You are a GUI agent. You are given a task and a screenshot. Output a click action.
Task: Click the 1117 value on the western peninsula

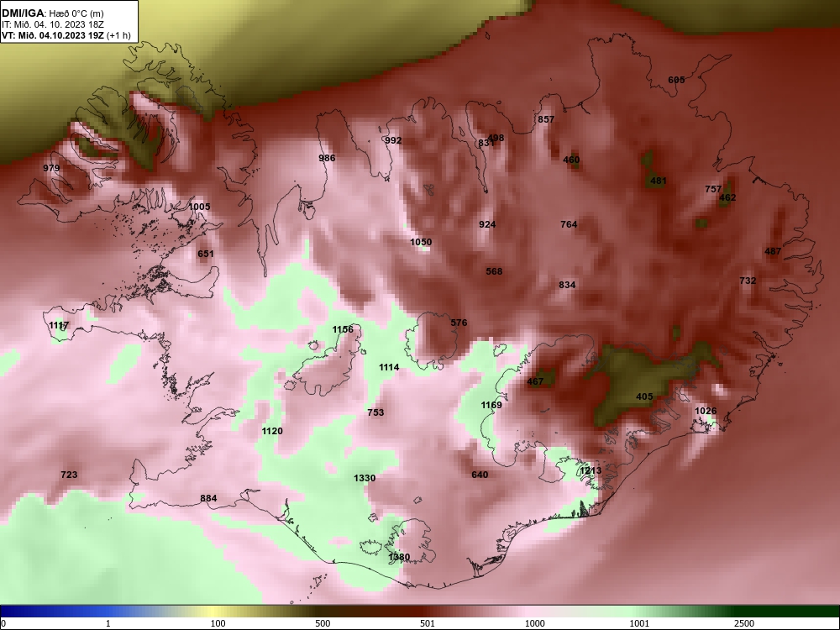coord(59,326)
